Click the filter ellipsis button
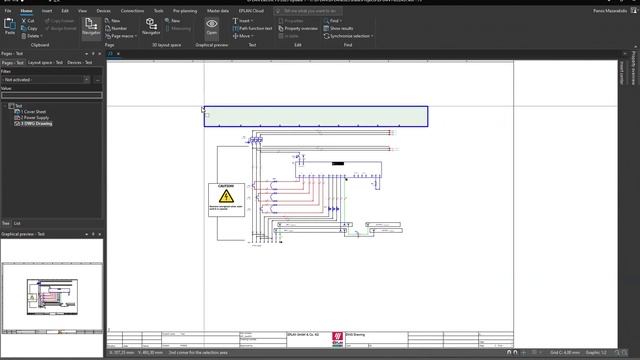 pos(98,80)
